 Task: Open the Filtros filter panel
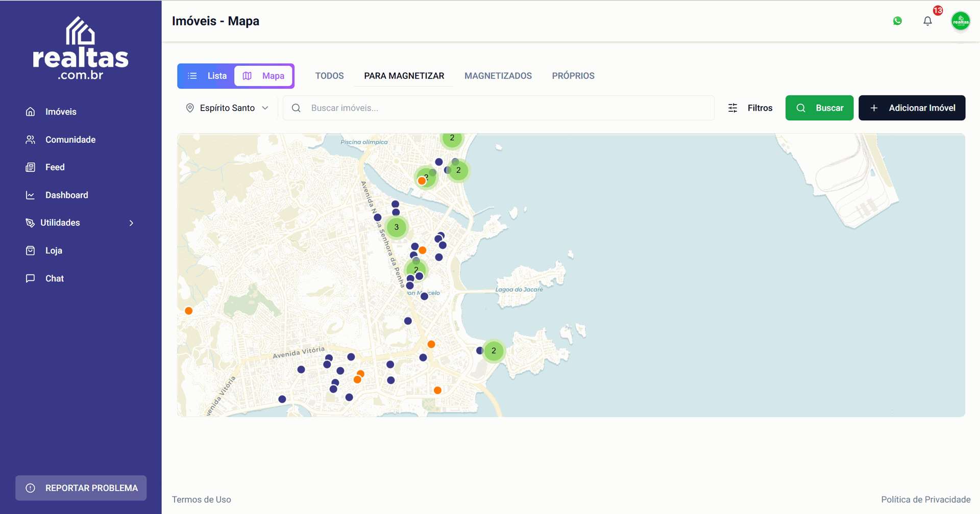pyautogui.click(x=750, y=108)
